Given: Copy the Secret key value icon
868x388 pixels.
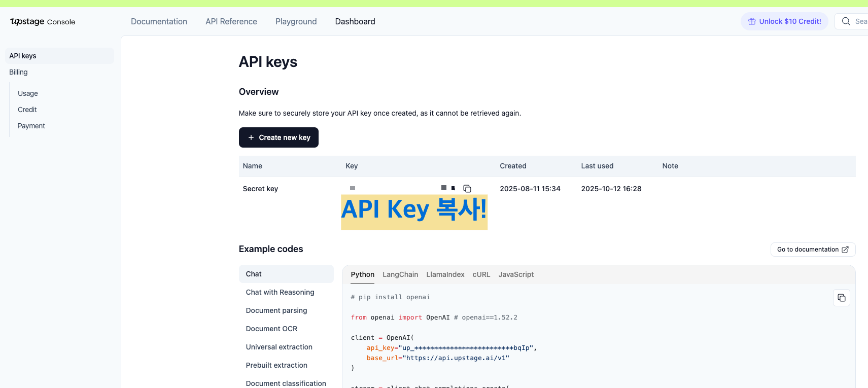Looking at the screenshot, I should [467, 189].
